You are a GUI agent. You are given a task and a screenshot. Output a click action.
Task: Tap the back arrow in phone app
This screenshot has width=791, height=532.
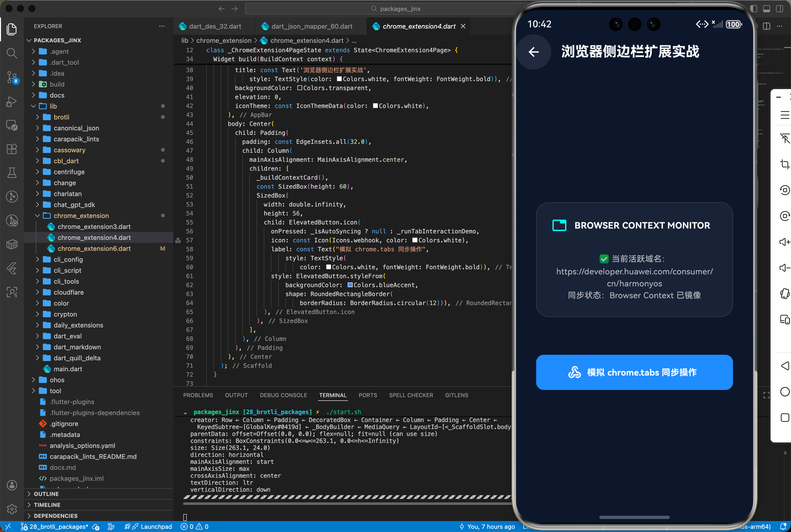(534, 52)
